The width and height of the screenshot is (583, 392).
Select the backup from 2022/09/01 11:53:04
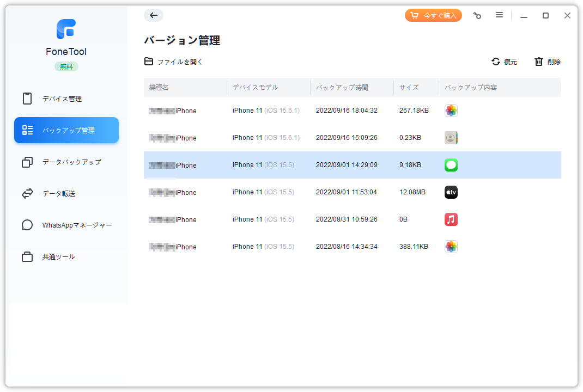coord(346,192)
